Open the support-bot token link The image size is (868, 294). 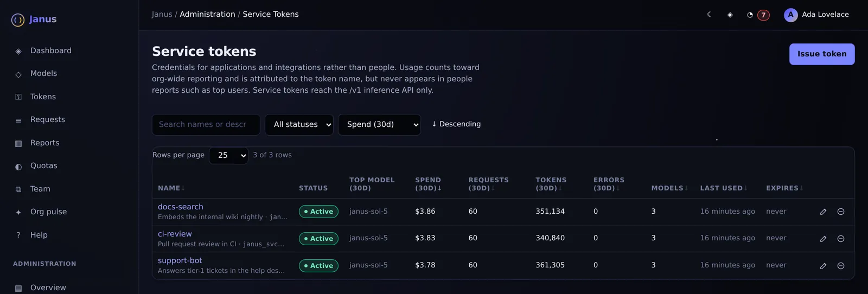(180, 261)
